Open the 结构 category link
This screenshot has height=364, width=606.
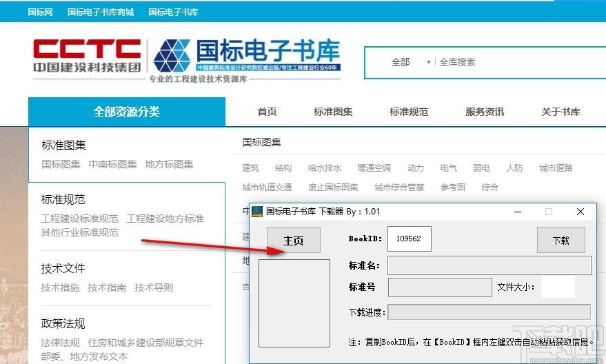coord(283,168)
